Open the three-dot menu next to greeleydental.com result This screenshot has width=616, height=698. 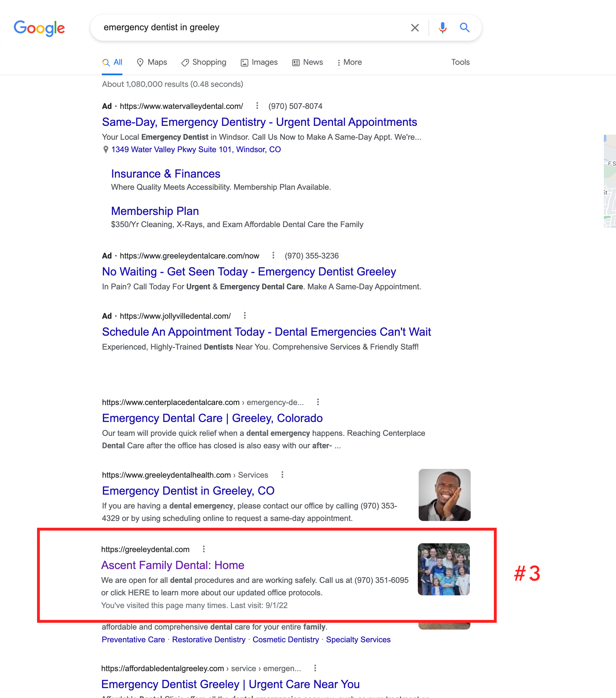pos(204,549)
